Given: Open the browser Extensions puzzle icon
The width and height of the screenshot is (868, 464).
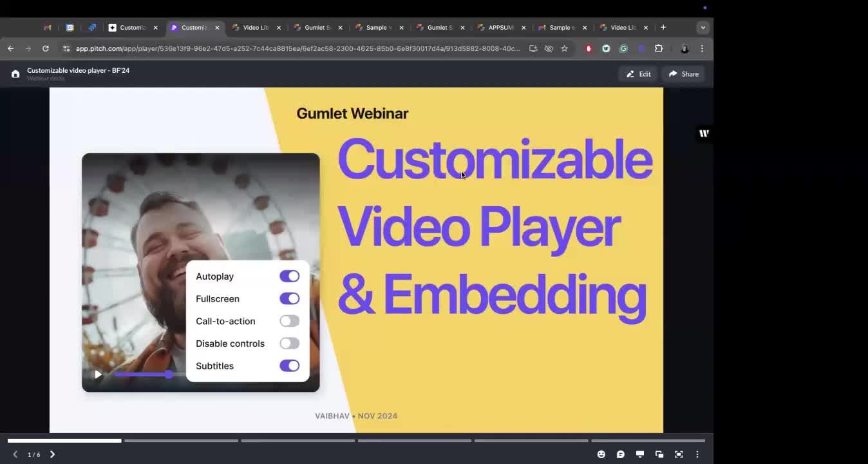Looking at the screenshot, I should (x=658, y=48).
